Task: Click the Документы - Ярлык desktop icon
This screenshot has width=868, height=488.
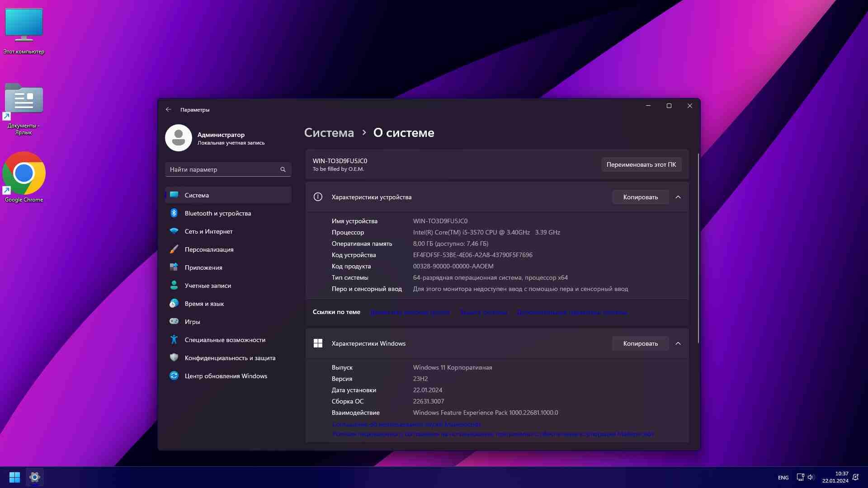Action: [x=24, y=109]
